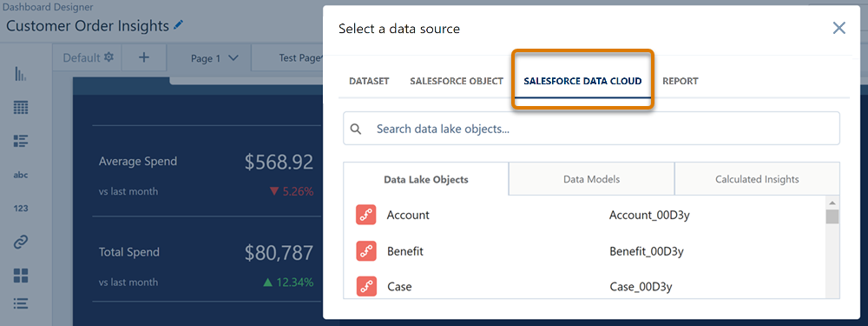The width and height of the screenshot is (868, 326).
Task: Click the Benefit data lake object icon
Action: pos(366,251)
